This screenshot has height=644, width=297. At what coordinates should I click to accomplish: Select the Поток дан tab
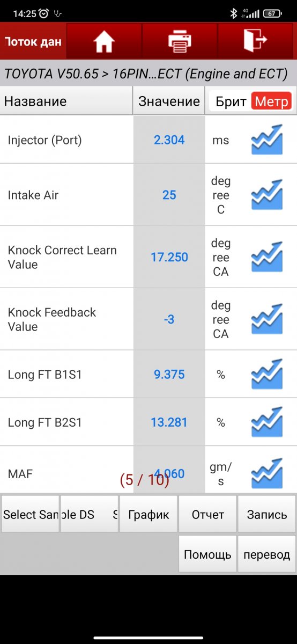click(33, 41)
